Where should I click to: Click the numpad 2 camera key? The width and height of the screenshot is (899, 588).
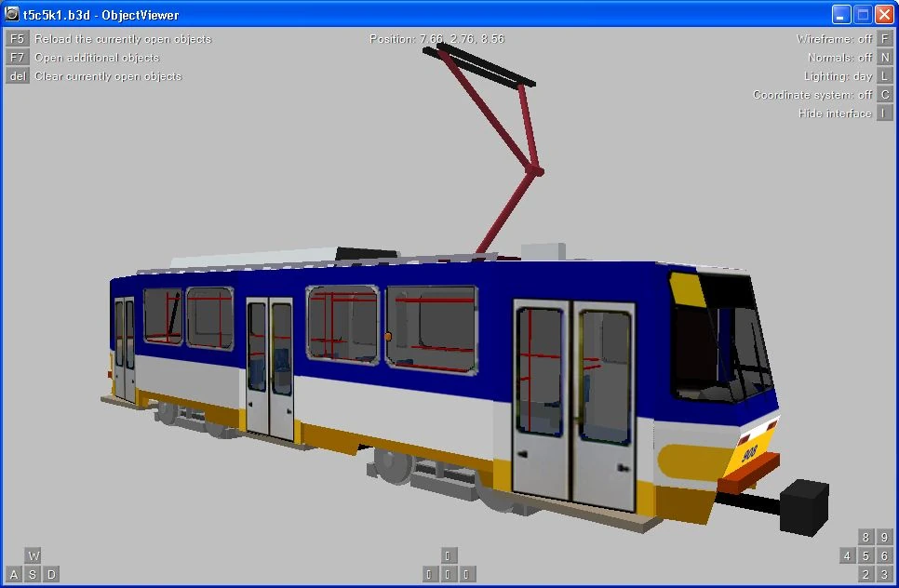pos(865,574)
